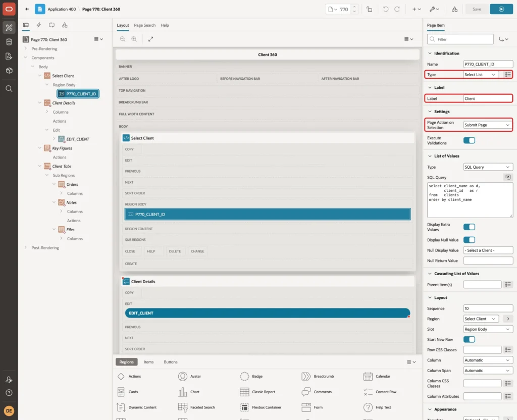Image resolution: width=517 pixels, height=420 pixels.
Task: Select EDIT_CLIENT button in layout
Action: click(x=268, y=313)
